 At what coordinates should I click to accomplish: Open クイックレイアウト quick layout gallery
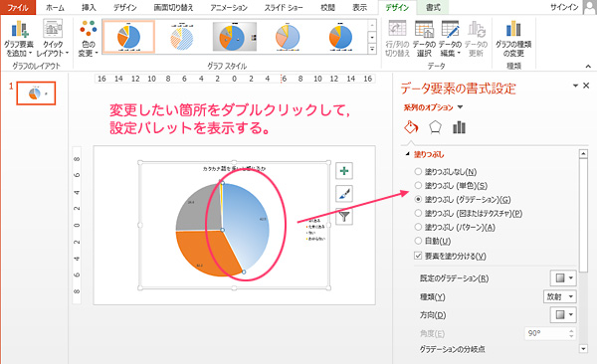point(53,38)
